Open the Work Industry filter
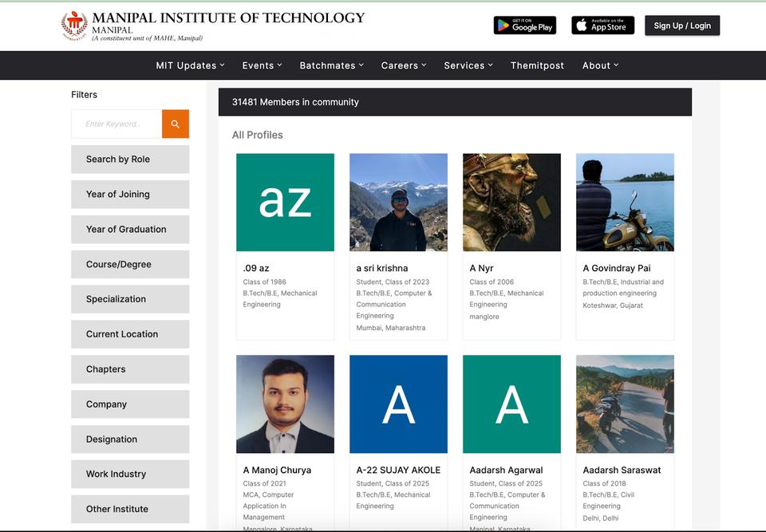The height and width of the screenshot is (532, 766). tap(130, 475)
